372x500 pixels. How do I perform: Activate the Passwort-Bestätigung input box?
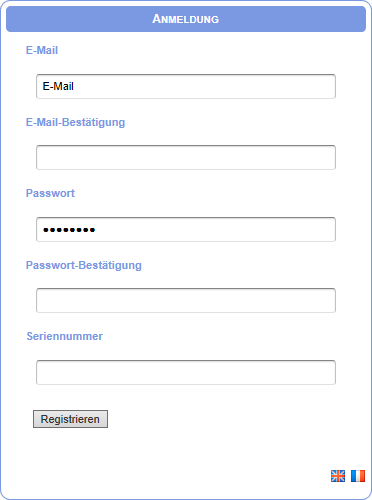coord(186,300)
